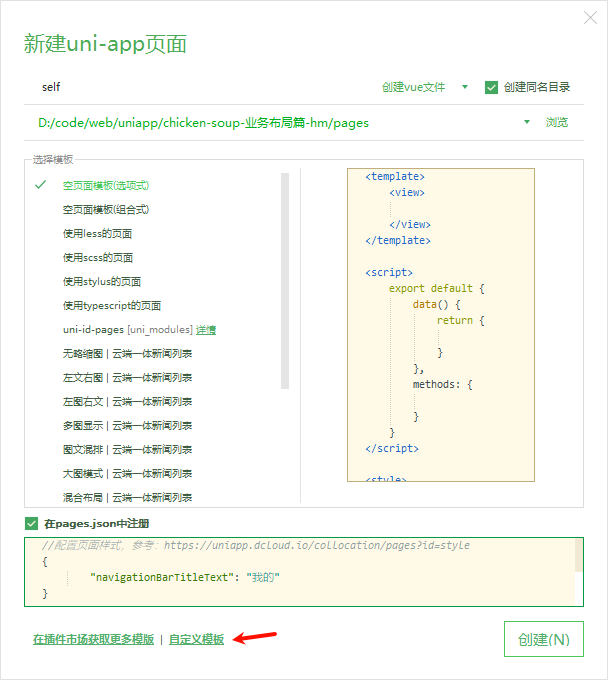Select 左文右图 | 云端一体新闻列表 template
608x680 pixels.
pos(127,378)
